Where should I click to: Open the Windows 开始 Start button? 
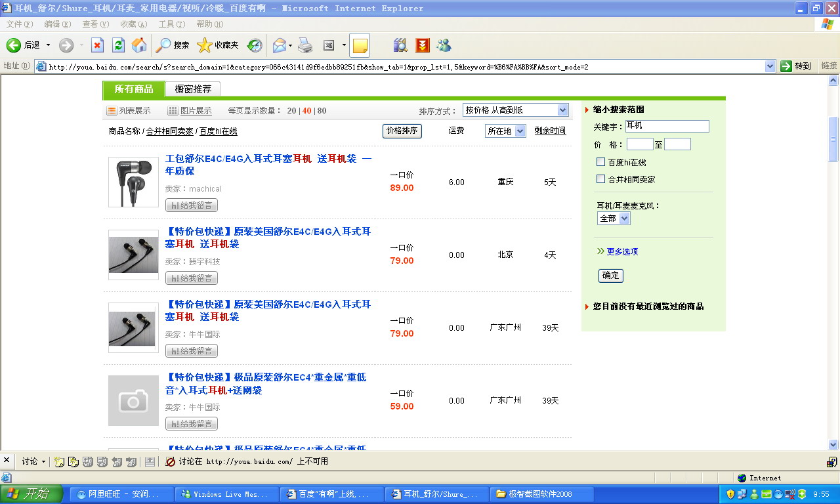point(31,494)
